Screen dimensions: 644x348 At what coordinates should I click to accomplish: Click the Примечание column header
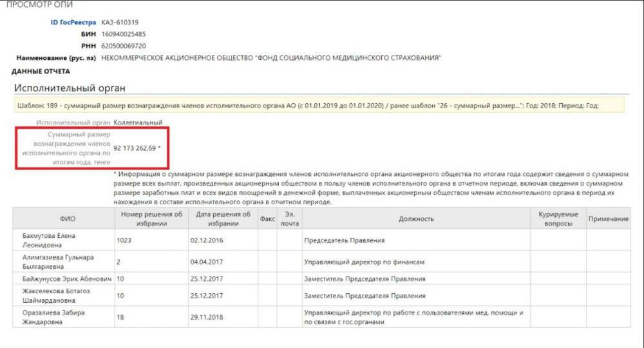[x=608, y=219]
